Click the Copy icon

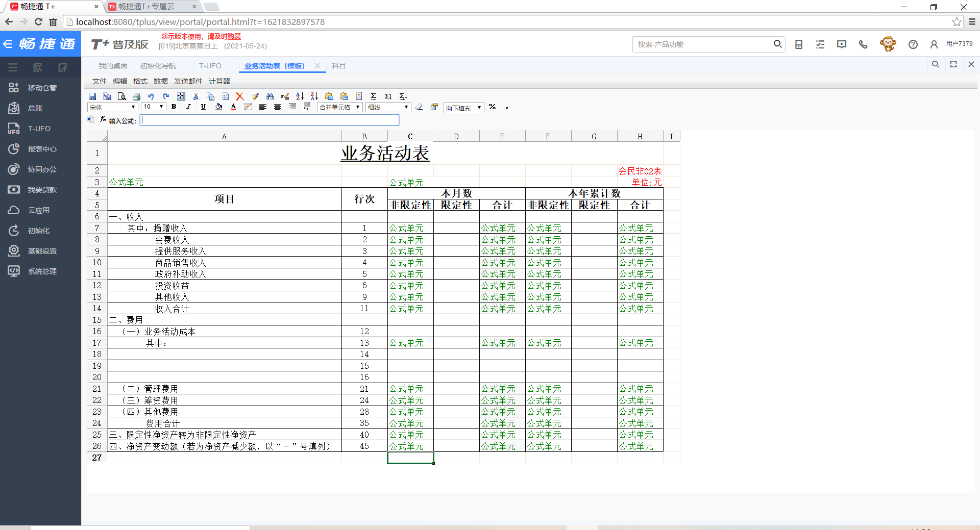click(x=210, y=96)
